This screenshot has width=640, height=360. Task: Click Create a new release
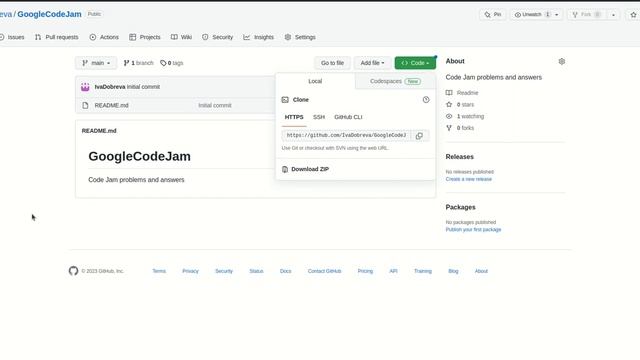tap(469, 179)
